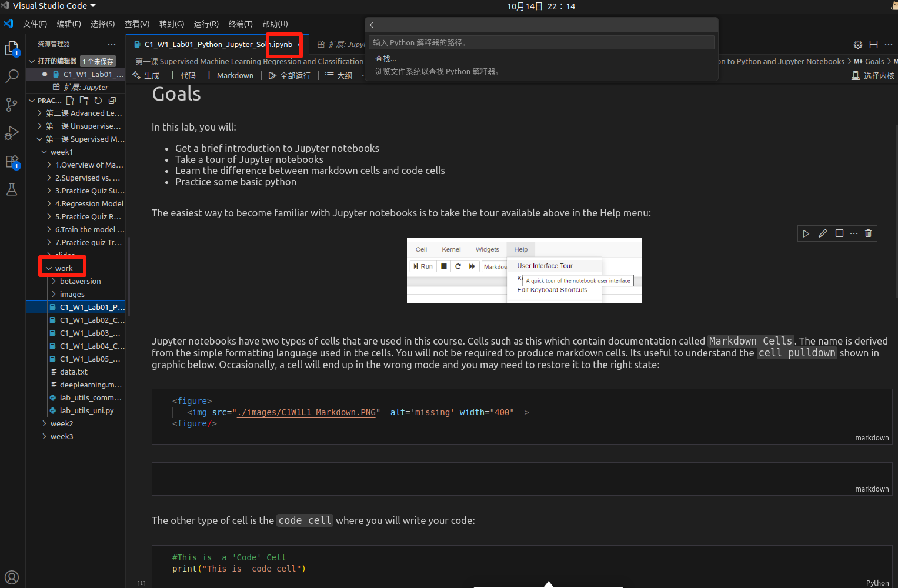The height and width of the screenshot is (588, 898).
Task: Click the Goals breadcrumb item
Action: click(869, 61)
